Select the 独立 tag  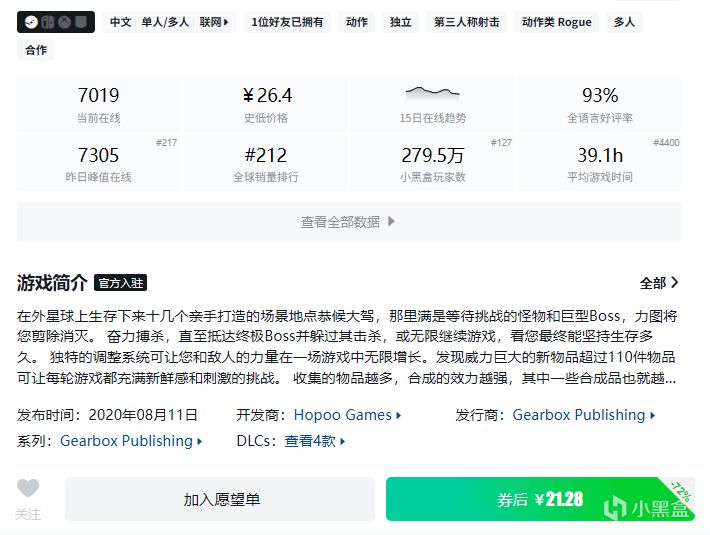coord(400,21)
